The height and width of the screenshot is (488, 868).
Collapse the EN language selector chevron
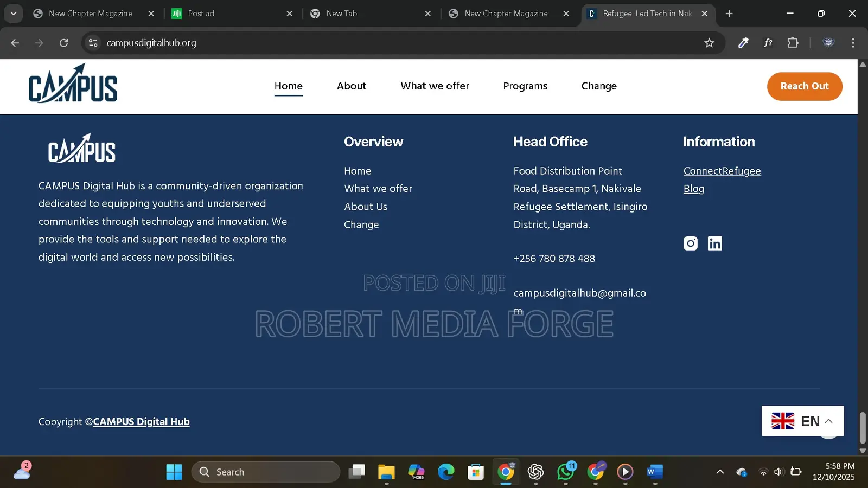pos(829,421)
